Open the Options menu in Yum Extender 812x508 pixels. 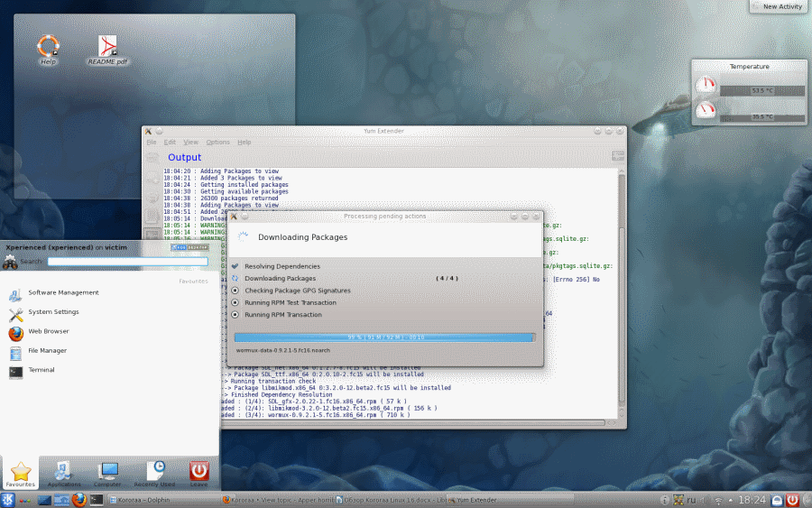click(x=217, y=143)
